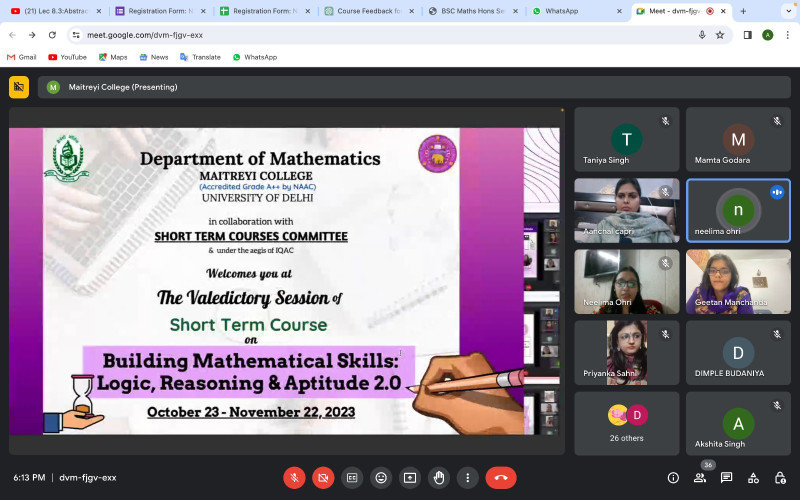Open a new browser tab
The height and width of the screenshot is (500, 800).
743,11
